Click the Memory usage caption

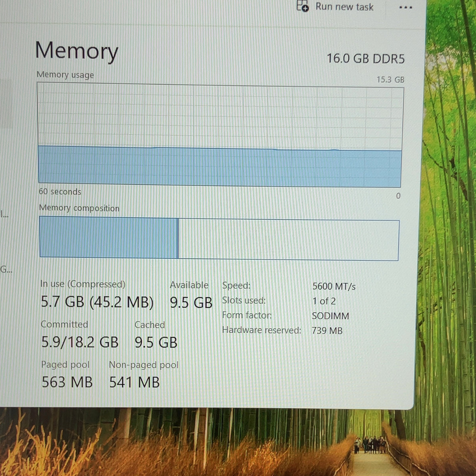(x=65, y=75)
